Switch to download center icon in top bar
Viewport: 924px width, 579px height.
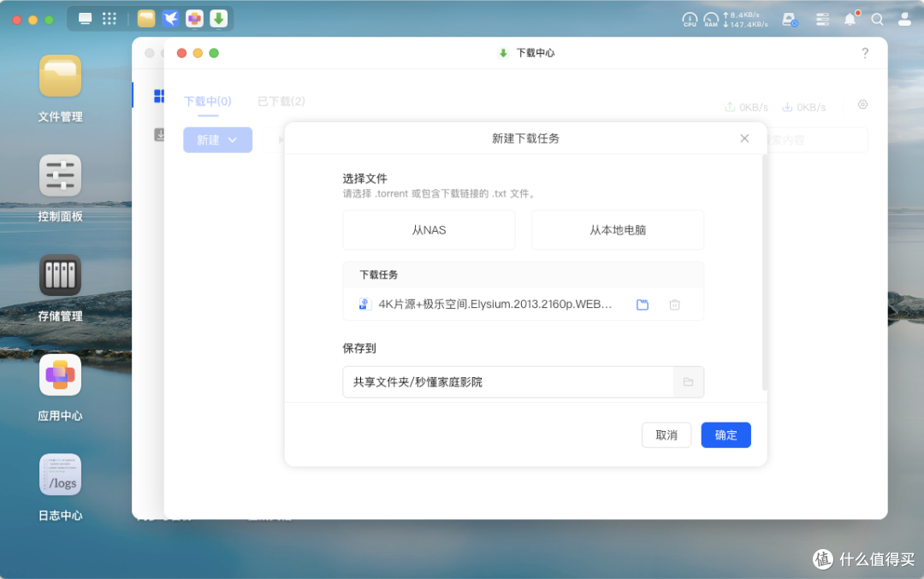tap(219, 19)
